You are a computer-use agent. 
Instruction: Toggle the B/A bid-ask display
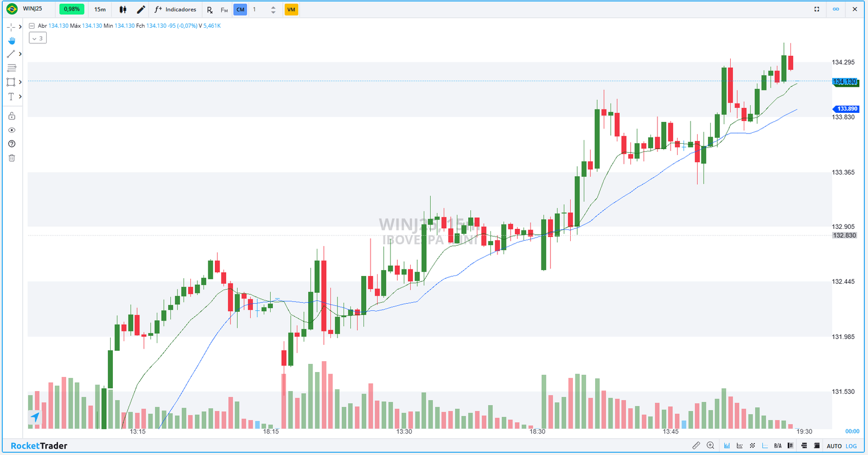[778, 445]
